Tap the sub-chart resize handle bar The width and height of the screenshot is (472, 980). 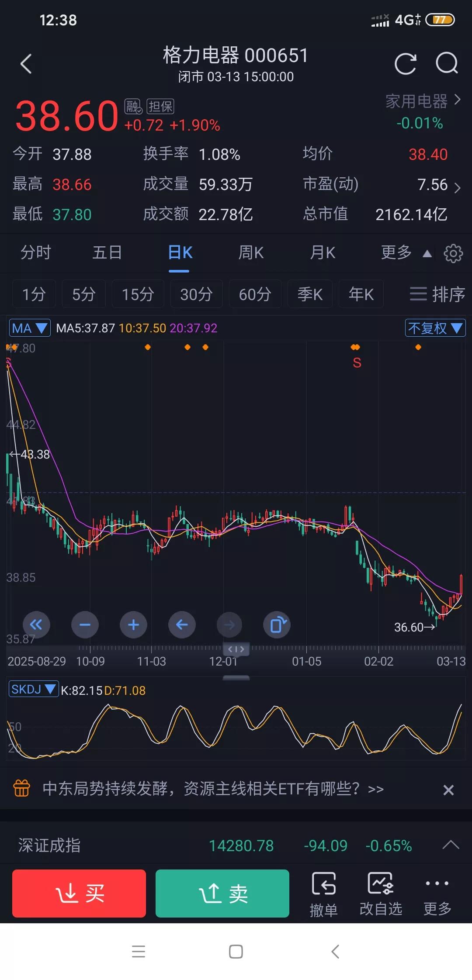(236, 678)
